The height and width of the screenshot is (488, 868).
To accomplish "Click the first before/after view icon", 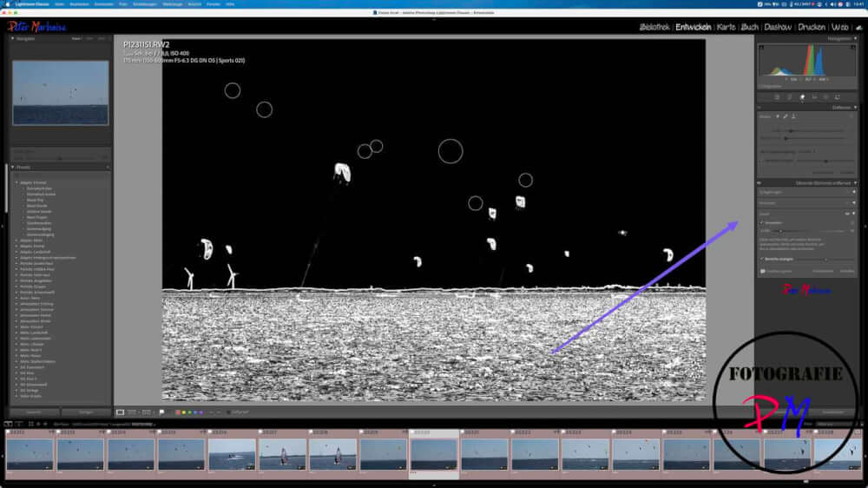I will click(x=132, y=412).
